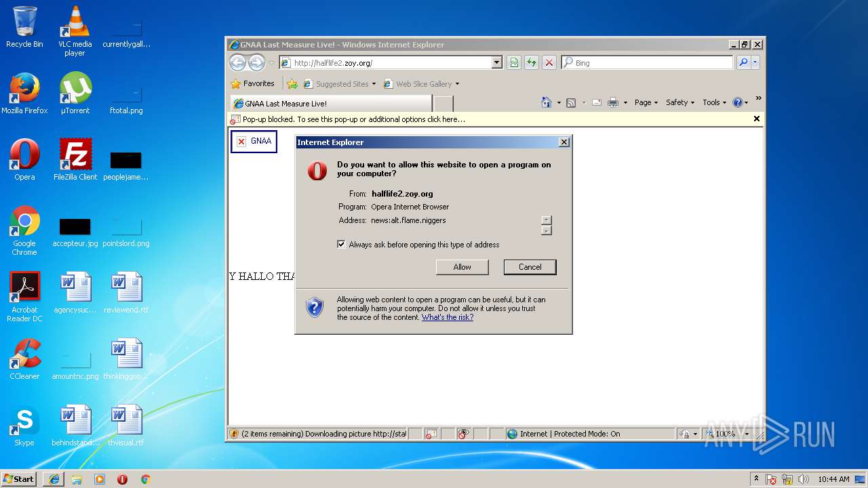The height and width of the screenshot is (488, 868).
Task: Click the RSS feeds icon
Action: (571, 102)
